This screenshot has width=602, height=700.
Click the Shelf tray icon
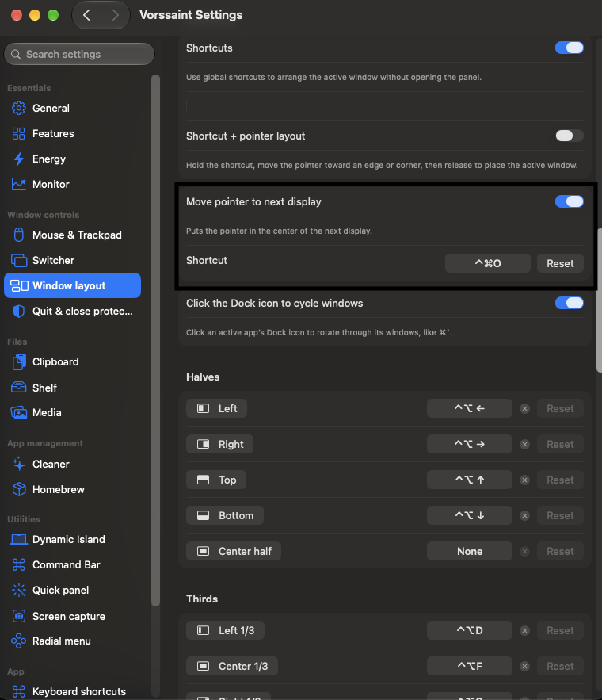tap(19, 388)
